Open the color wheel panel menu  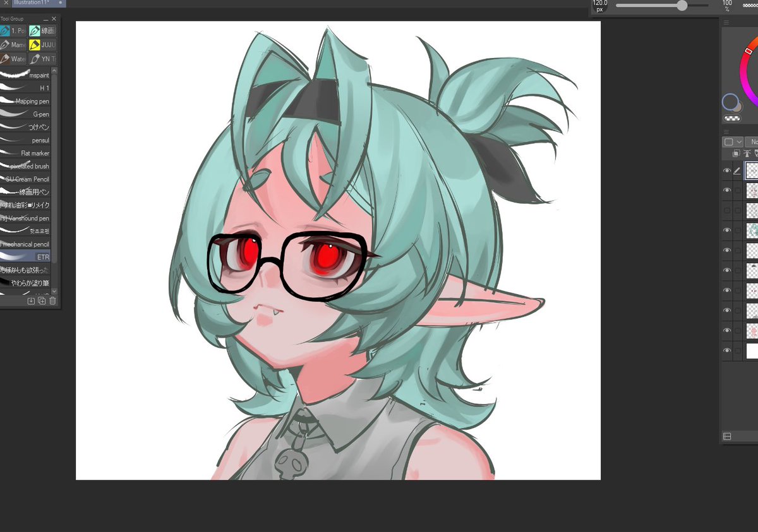click(726, 23)
